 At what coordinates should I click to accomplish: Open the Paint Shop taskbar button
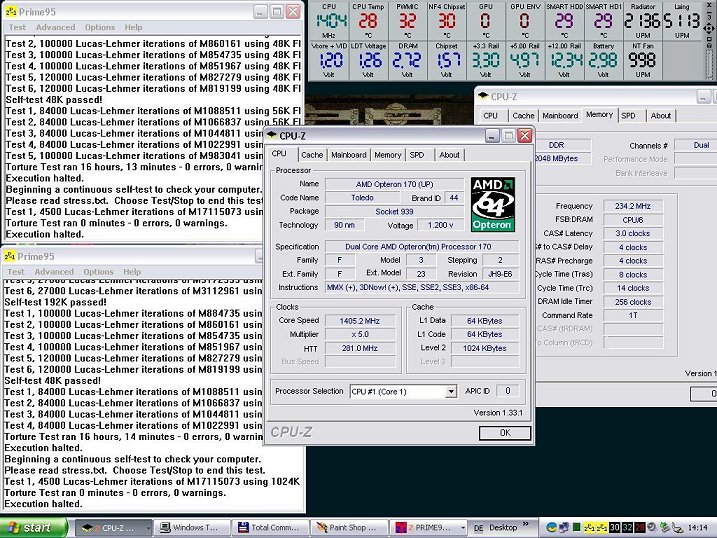point(349,527)
